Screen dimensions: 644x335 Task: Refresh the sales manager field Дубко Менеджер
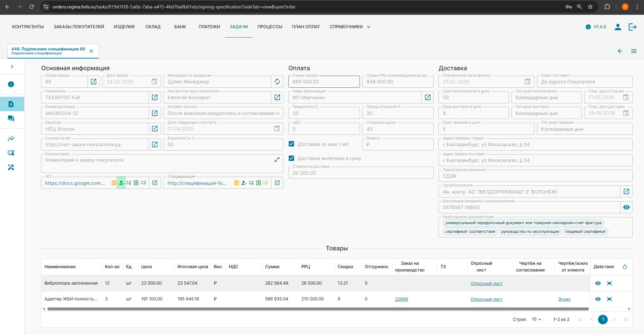coord(277,82)
